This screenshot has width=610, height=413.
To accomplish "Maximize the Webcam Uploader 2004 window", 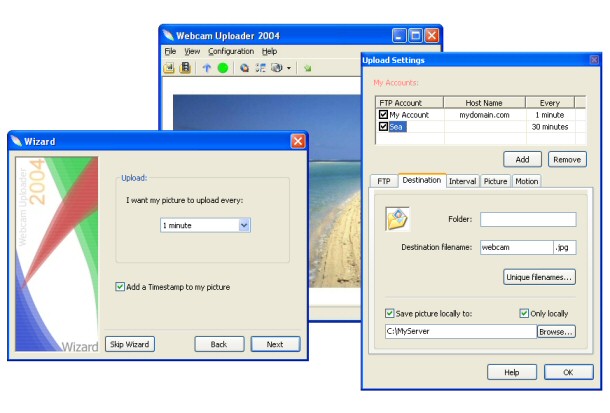I will click(415, 35).
